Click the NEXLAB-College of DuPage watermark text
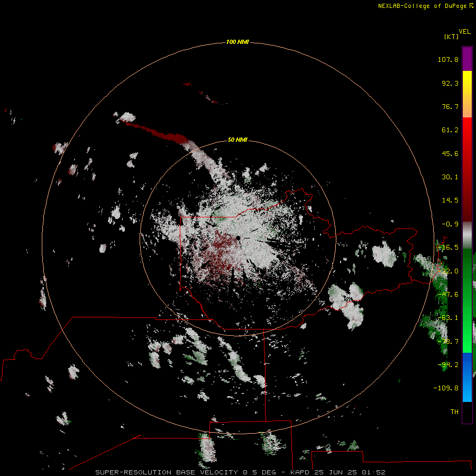The height and width of the screenshot is (476, 476). click(423, 6)
